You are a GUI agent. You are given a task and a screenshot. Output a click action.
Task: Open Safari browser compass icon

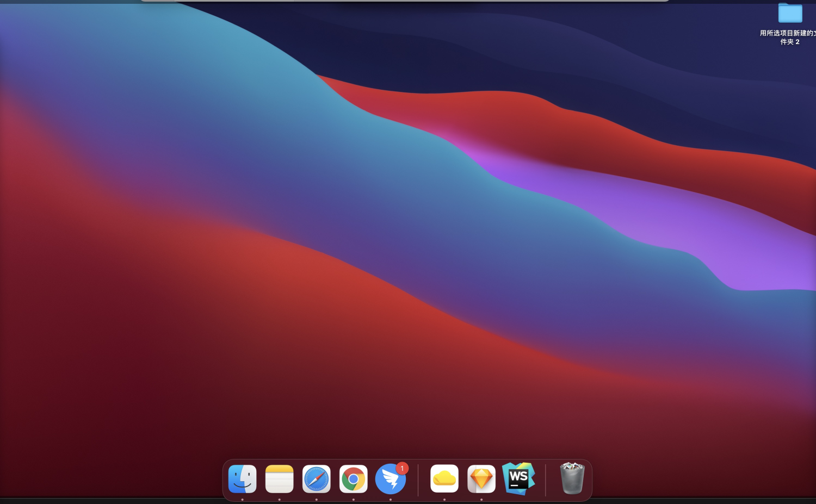(316, 479)
